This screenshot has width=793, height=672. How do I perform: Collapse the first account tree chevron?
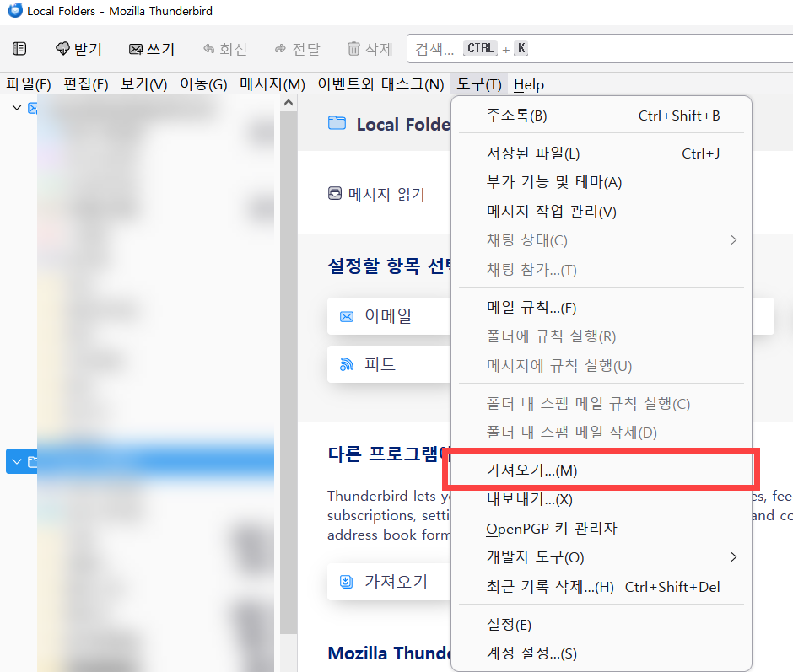(17, 107)
